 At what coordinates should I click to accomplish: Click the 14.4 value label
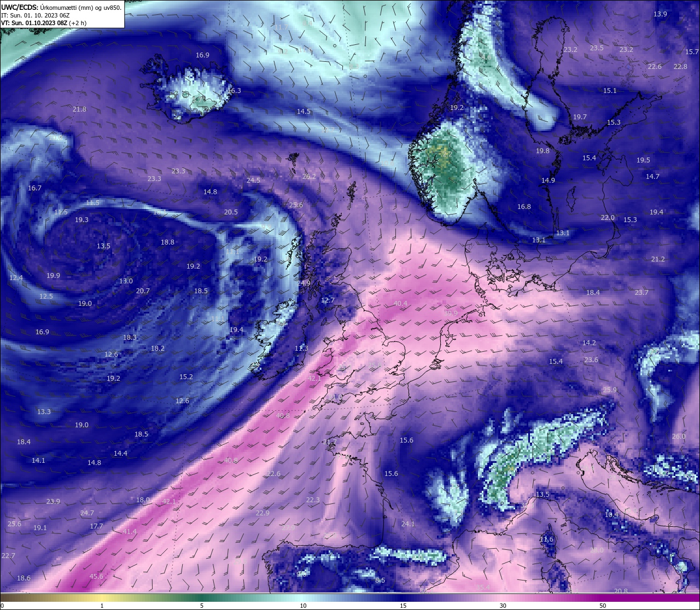point(120,454)
